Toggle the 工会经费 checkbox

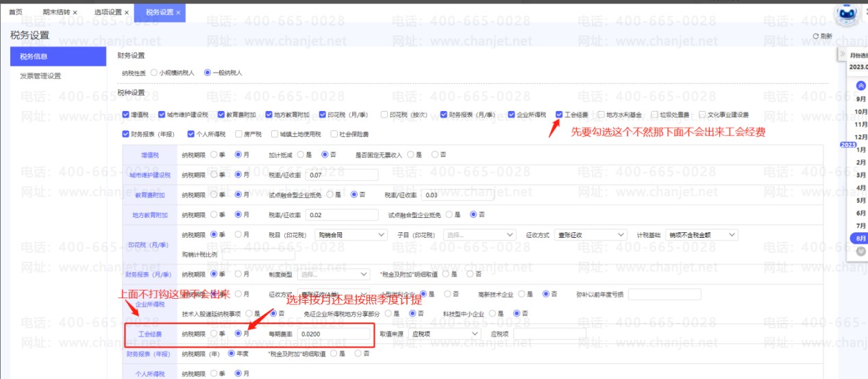(x=560, y=114)
